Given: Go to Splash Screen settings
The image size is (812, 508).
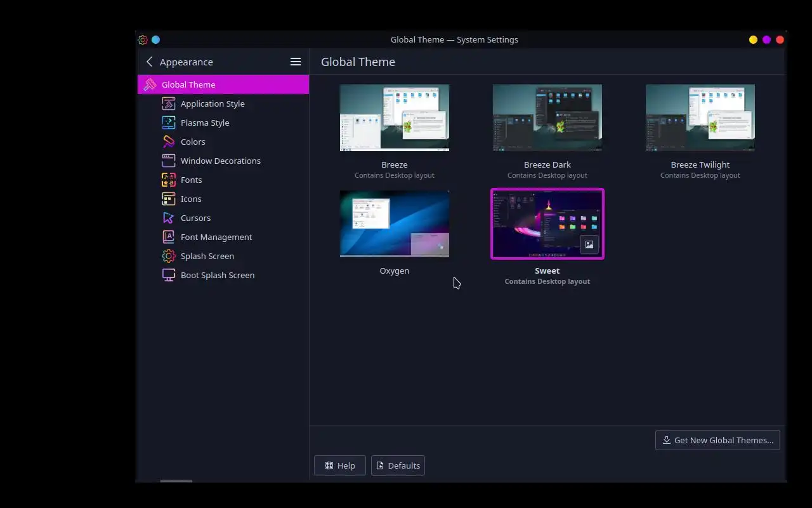Looking at the screenshot, I should click(223, 256).
